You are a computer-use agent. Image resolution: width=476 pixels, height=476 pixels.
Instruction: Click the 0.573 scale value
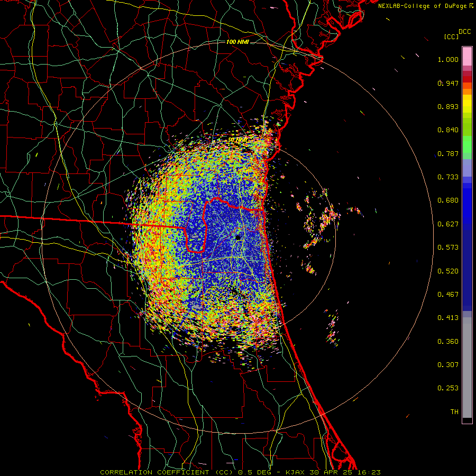tap(448, 248)
